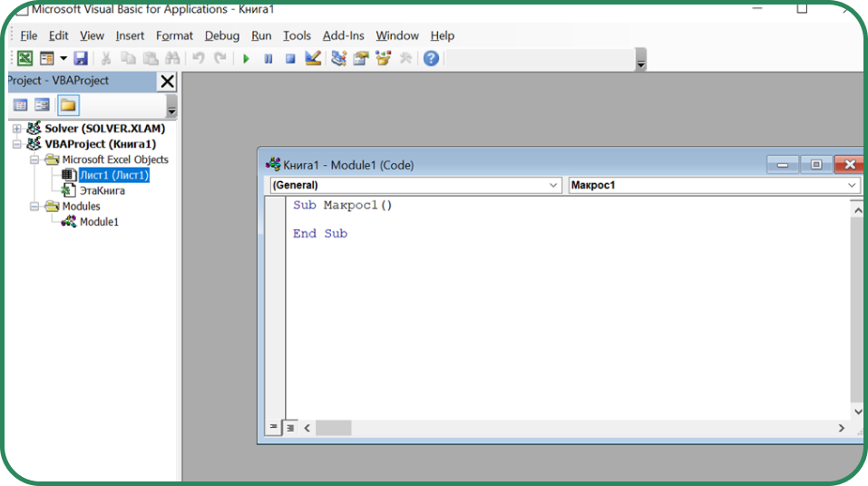Toggle Folders view in Project panel
The width and height of the screenshot is (868, 486).
(68, 105)
